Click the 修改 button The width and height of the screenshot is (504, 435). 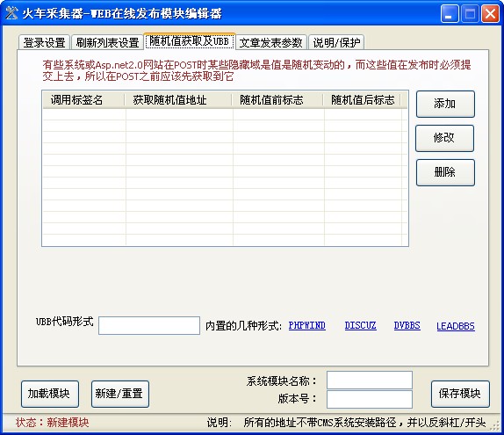(444, 138)
